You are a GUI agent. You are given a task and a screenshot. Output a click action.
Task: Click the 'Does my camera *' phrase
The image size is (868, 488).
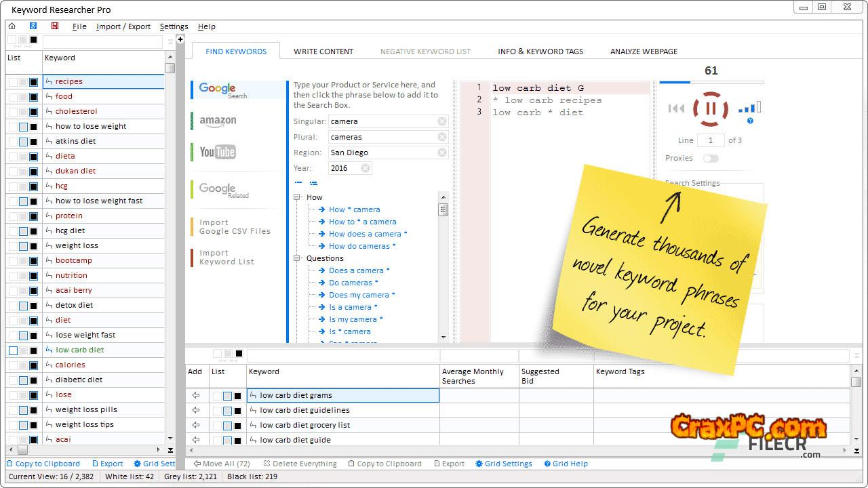(x=362, y=295)
